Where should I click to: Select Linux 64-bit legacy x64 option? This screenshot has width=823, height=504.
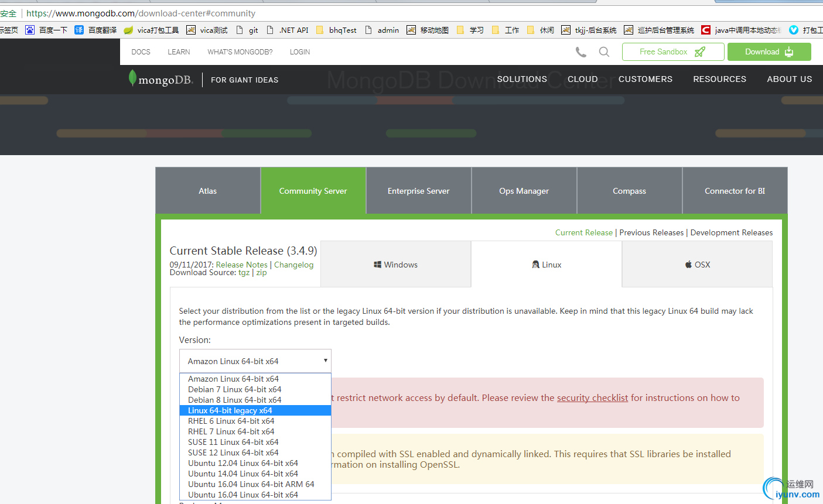(x=255, y=410)
